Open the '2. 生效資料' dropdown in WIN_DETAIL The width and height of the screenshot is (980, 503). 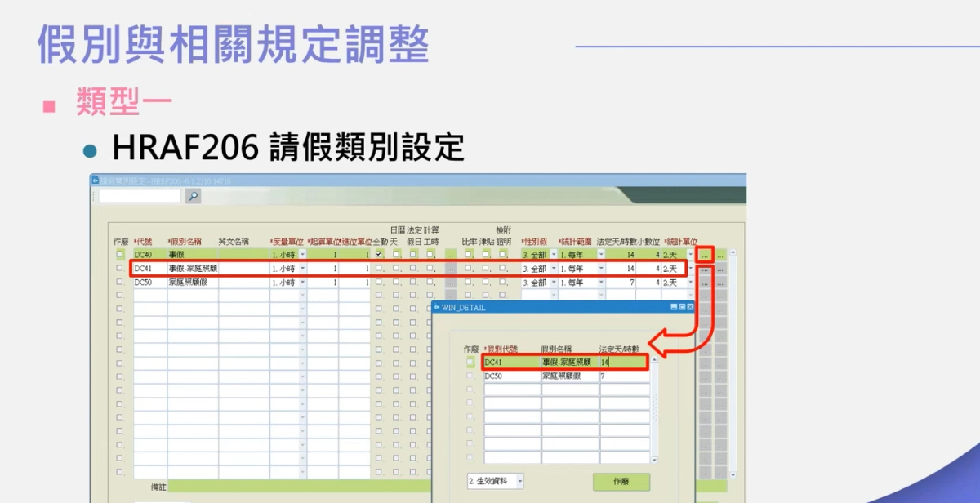point(519,481)
